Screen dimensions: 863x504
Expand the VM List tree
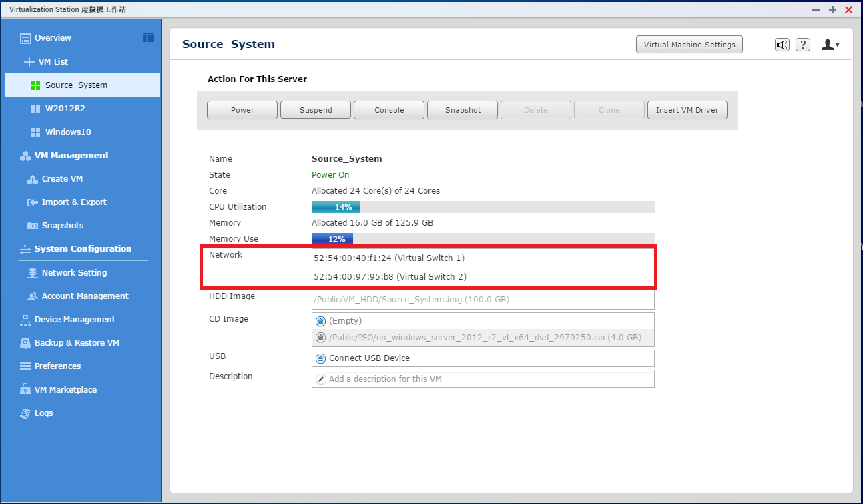click(29, 62)
